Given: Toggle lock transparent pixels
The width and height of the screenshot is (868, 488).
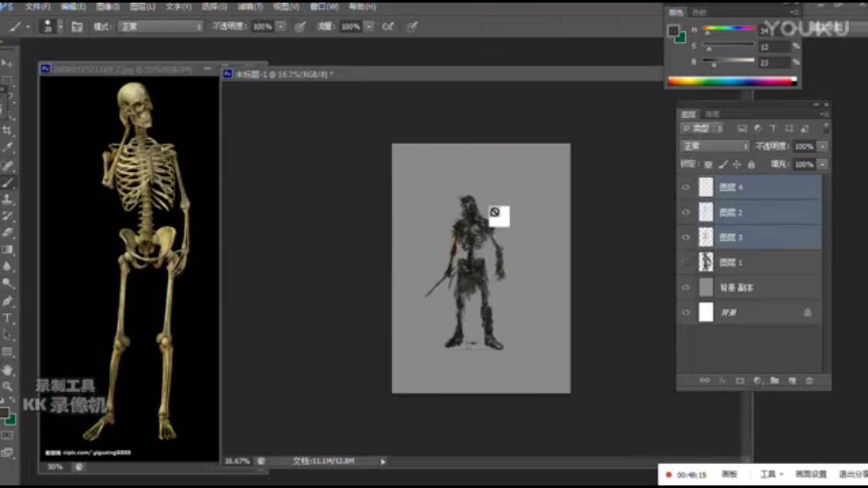Looking at the screenshot, I should click(x=709, y=164).
